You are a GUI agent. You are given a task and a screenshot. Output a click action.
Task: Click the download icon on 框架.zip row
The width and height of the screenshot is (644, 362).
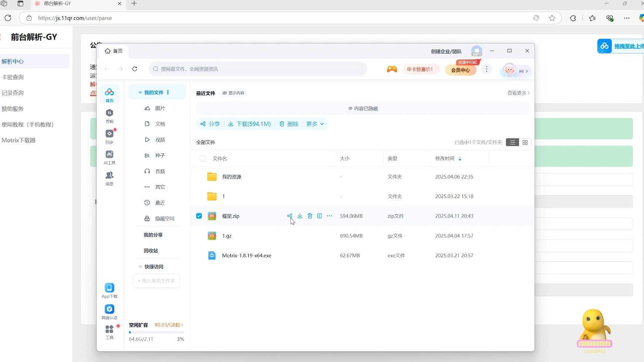click(300, 216)
